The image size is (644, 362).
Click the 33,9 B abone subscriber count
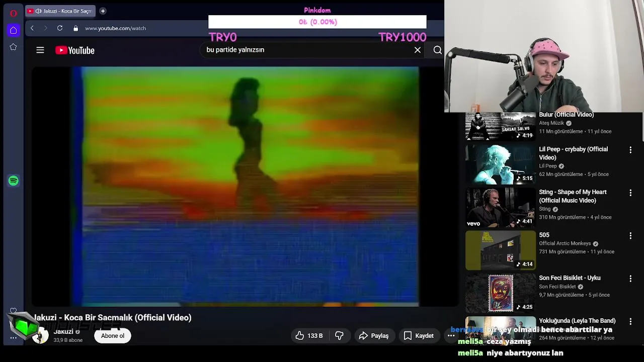(x=68, y=340)
